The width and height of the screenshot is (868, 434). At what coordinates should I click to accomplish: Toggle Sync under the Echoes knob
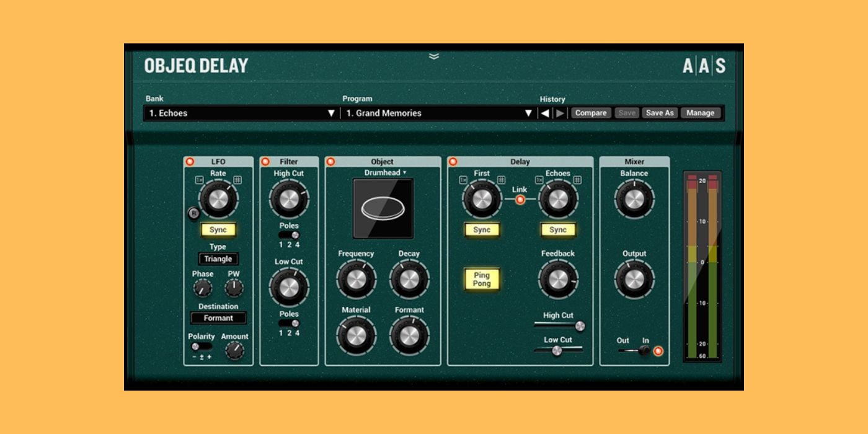(558, 229)
